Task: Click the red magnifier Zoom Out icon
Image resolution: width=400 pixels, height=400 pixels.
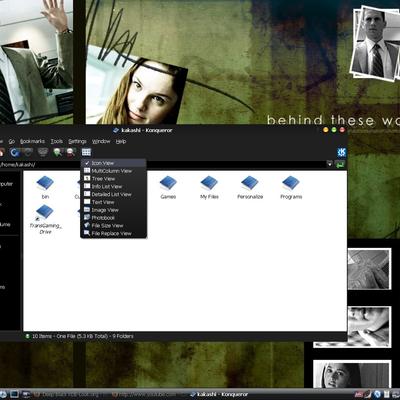Action: click(x=71, y=153)
